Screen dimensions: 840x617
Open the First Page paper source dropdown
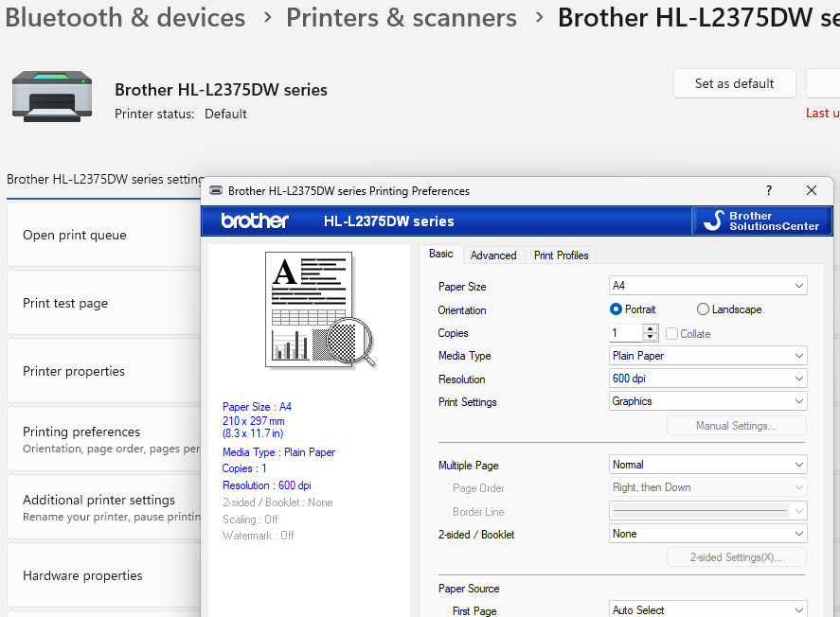(x=707, y=609)
